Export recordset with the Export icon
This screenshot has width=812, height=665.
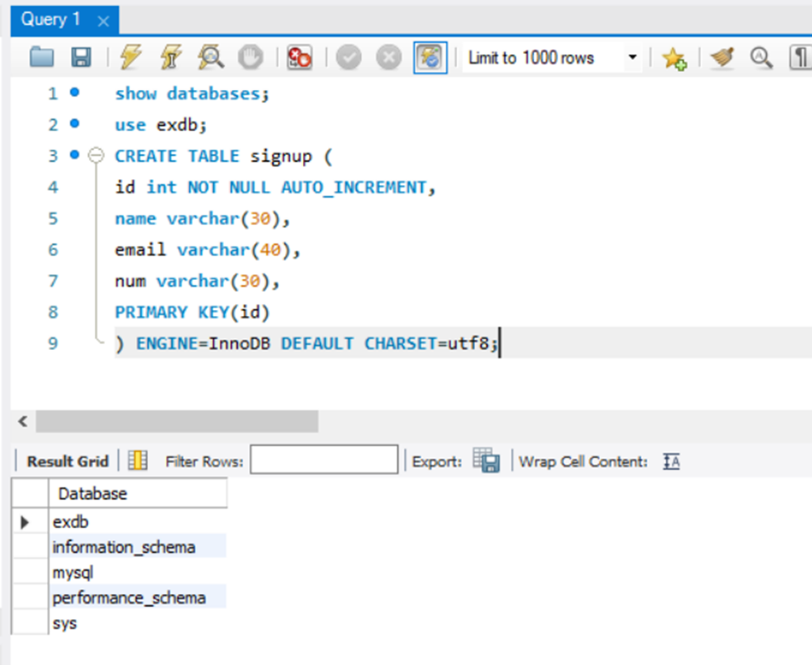487,461
